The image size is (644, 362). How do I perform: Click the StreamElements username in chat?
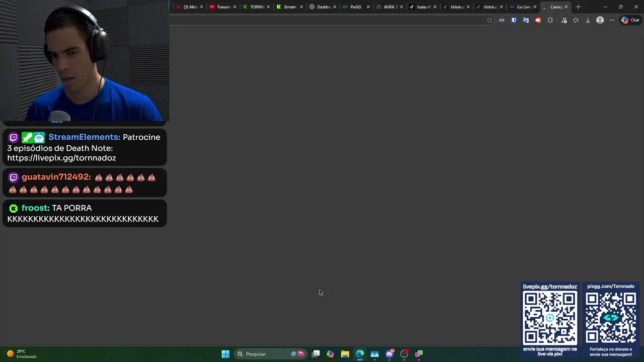(x=84, y=137)
